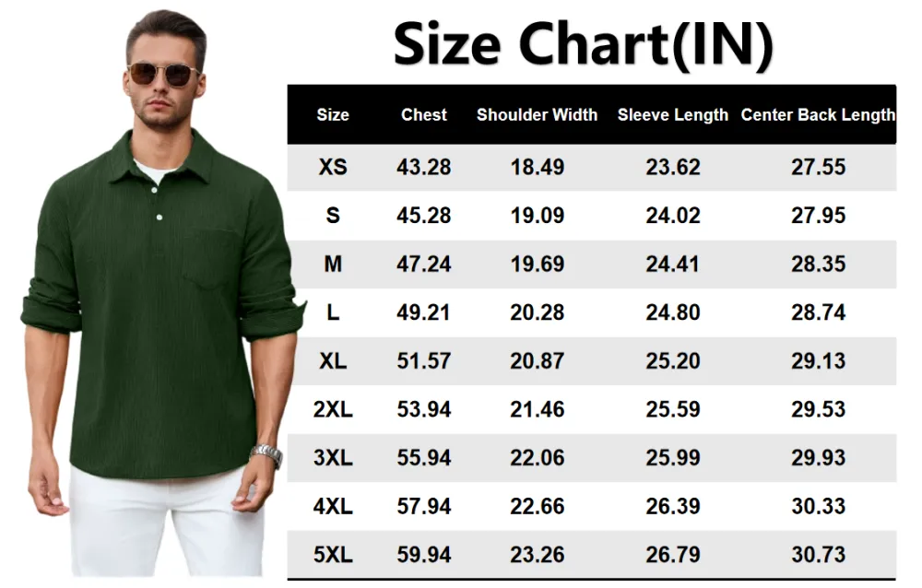Select shoulder width value 20.28 for L
This screenshot has width=922, height=588.
click(x=537, y=312)
